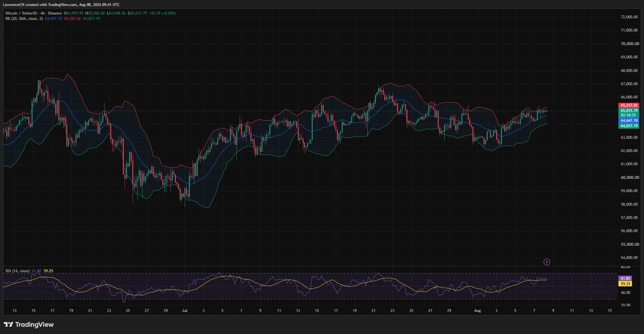
Task: Click the blue 64,647.10 price axis label
Action: pyautogui.click(x=629, y=120)
